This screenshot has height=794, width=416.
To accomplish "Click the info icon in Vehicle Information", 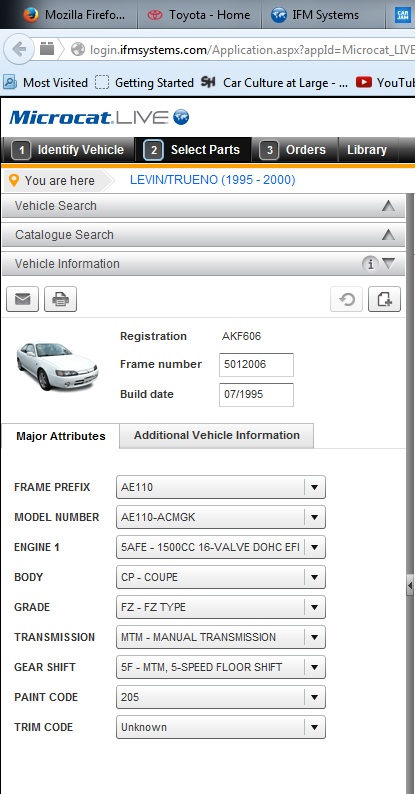I will click(370, 264).
